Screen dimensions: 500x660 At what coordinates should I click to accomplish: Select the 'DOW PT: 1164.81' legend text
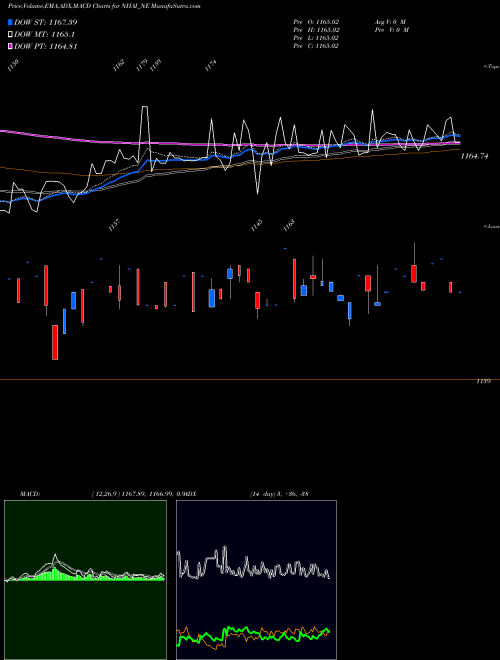click(46, 47)
